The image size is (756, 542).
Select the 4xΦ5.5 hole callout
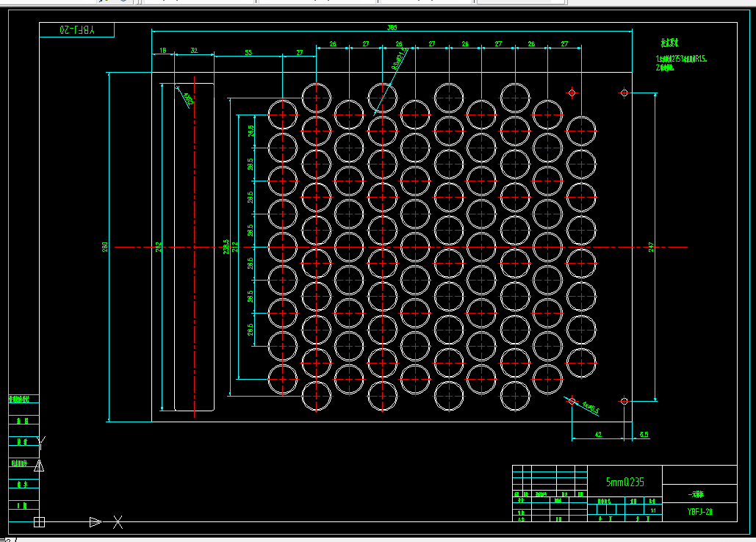pyautogui.click(x=591, y=408)
